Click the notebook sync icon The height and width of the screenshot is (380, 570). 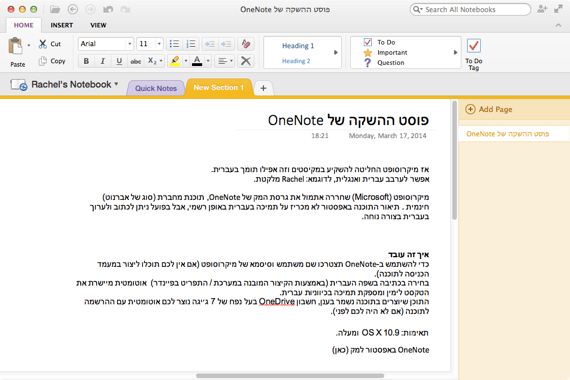click(x=19, y=85)
